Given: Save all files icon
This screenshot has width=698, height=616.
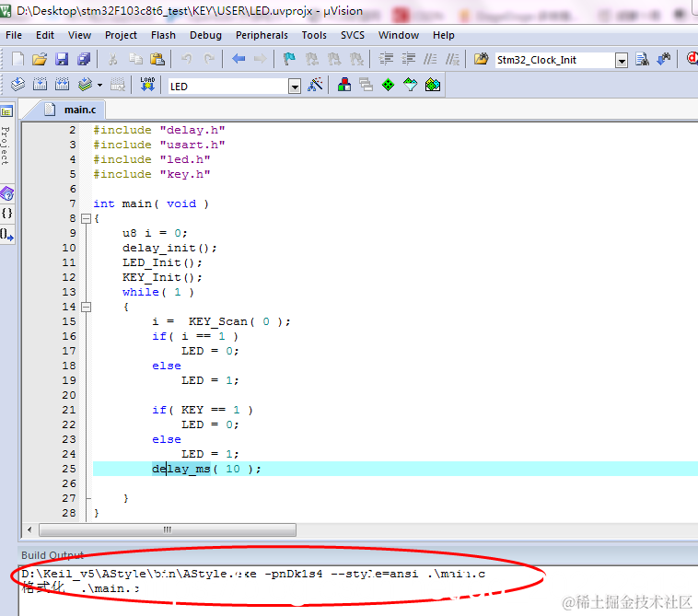Looking at the screenshot, I should pyautogui.click(x=83, y=59).
